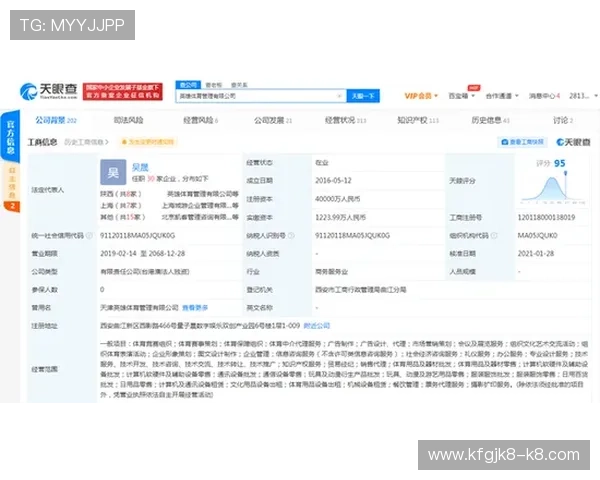Click the establishment date 2016-05-12
The image size is (600, 480).
pyautogui.click(x=333, y=180)
